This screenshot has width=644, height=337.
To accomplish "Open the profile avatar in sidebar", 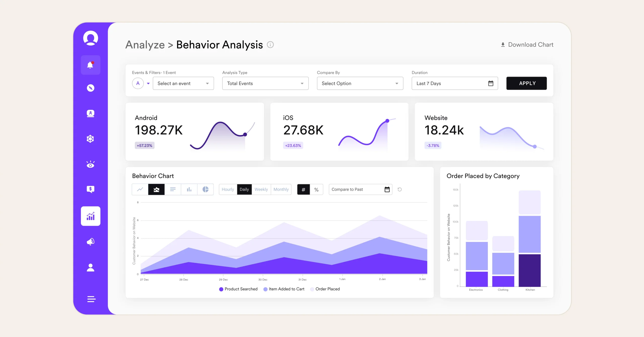I will (x=91, y=38).
